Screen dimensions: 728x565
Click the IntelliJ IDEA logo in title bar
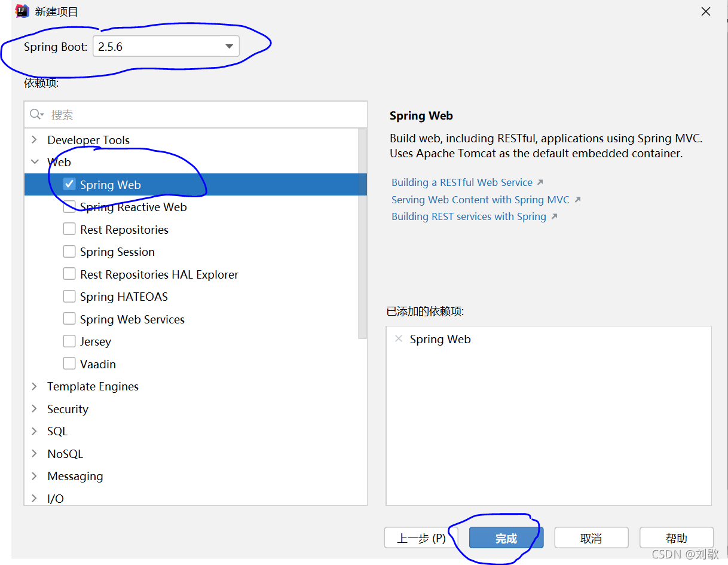click(22, 11)
